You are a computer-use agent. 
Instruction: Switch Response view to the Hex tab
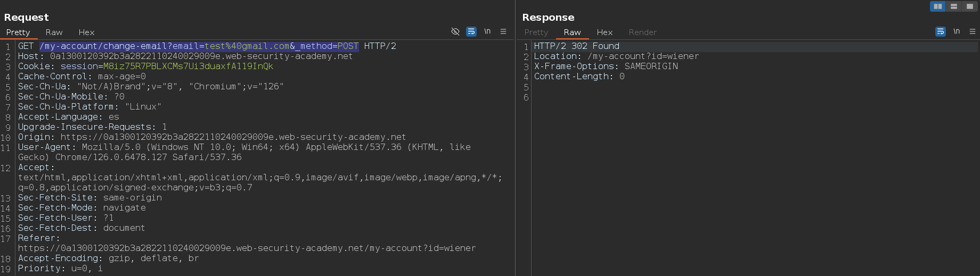[605, 32]
